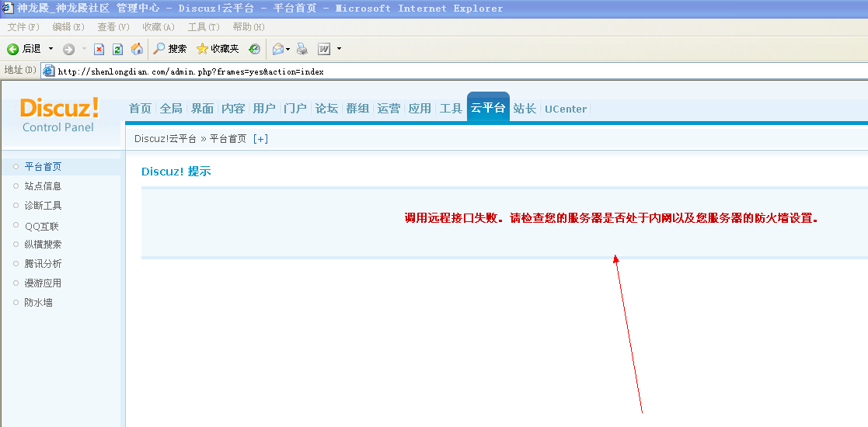
Task: Switch to the 站长 admin tab
Action: click(x=525, y=109)
